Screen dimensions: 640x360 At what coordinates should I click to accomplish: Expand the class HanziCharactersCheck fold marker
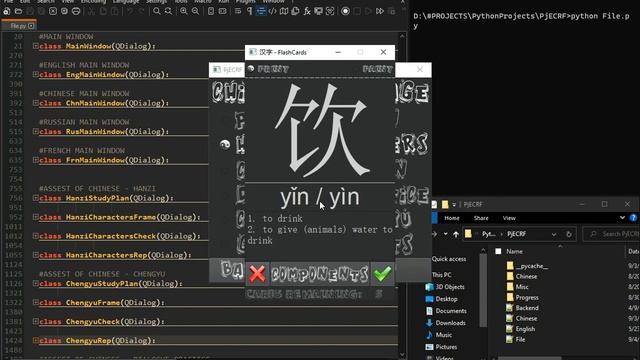pyautogui.click(x=36, y=236)
